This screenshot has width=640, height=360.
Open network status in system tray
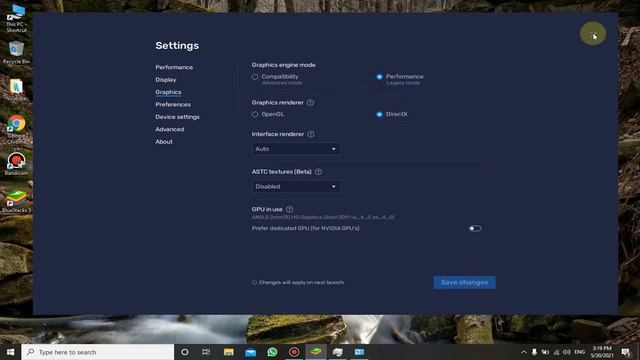point(556,352)
